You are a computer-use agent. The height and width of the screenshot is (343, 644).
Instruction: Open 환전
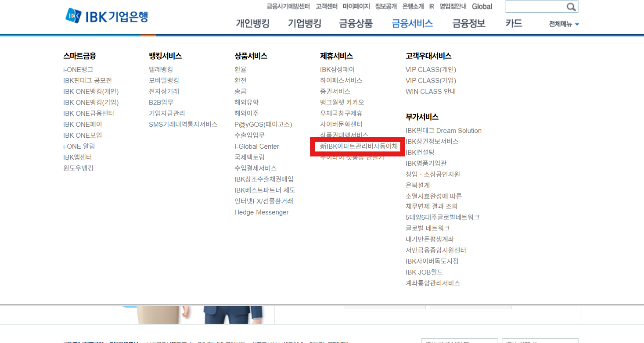pos(241,80)
